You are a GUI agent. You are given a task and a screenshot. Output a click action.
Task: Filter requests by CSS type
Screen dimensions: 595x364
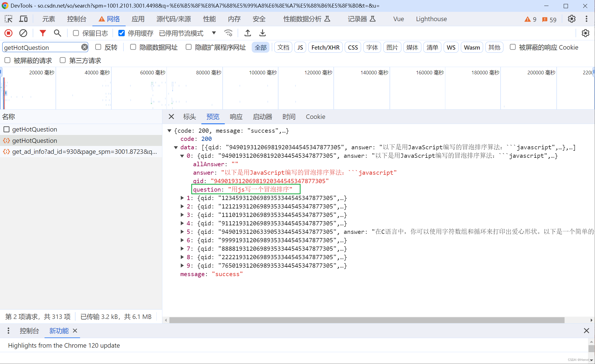click(x=353, y=47)
